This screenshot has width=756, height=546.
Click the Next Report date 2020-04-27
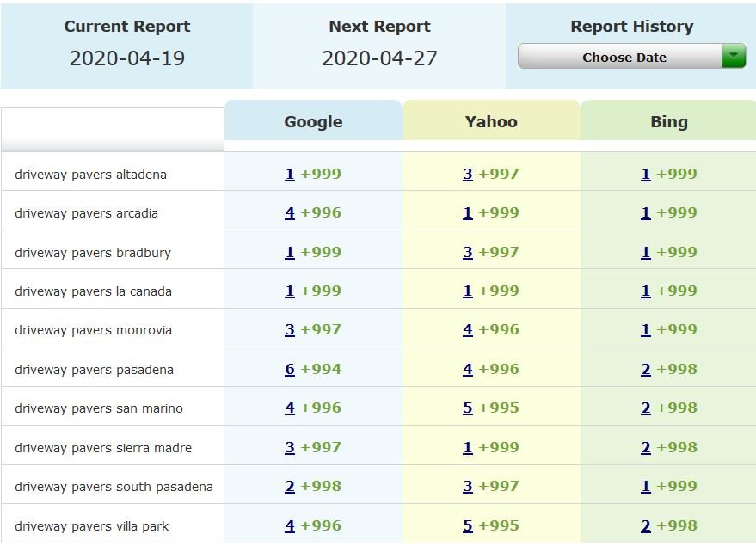coord(379,58)
